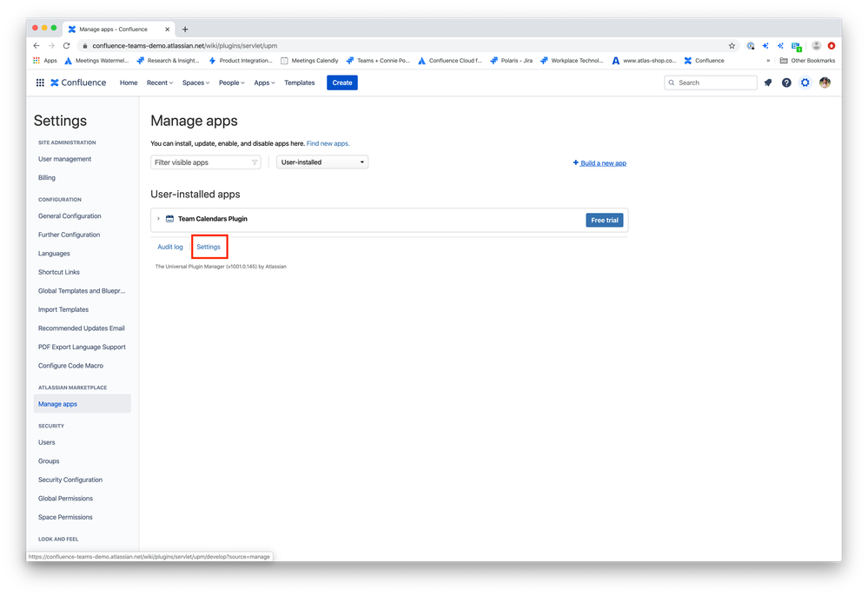Open the Recent dropdown menu
868x596 pixels.
click(x=159, y=83)
